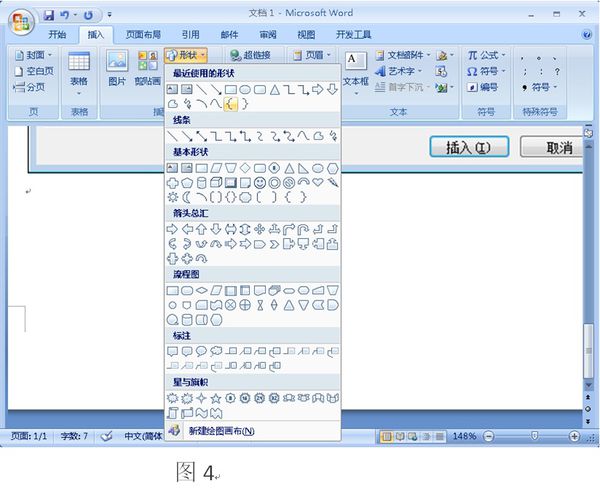Click the 插入(I) button
This screenshot has width=600, height=492.
(469, 147)
